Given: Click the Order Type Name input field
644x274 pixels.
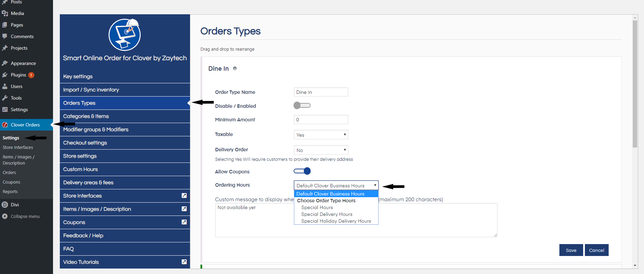Looking at the screenshot, I should point(321,92).
